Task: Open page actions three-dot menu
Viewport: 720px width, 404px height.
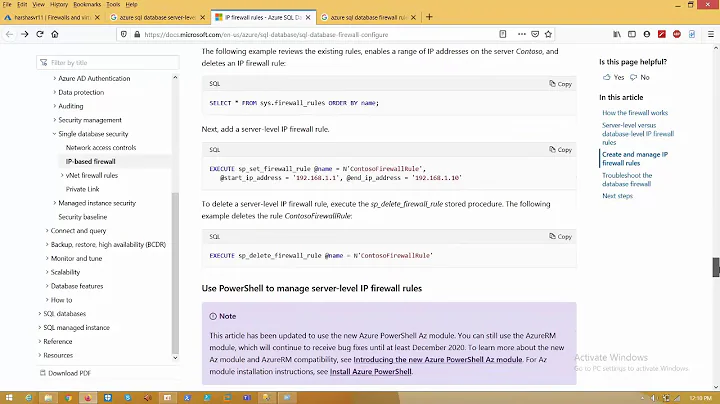Action: [x=522, y=34]
